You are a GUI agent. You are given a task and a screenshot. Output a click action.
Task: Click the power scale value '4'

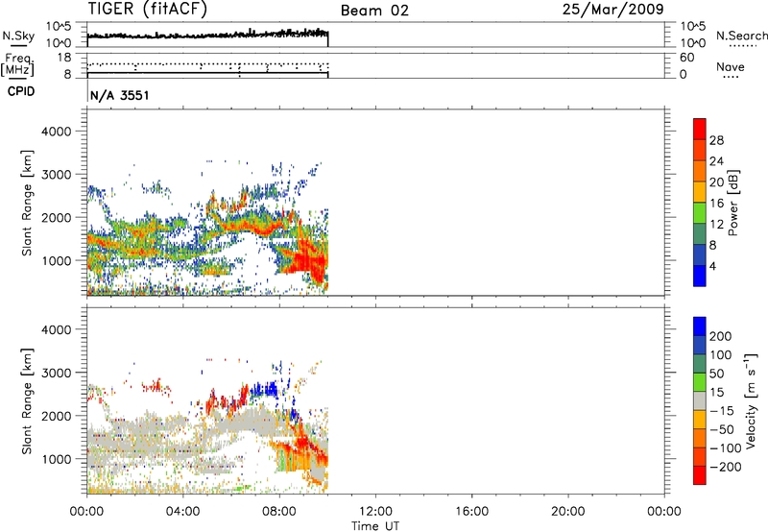(x=713, y=266)
